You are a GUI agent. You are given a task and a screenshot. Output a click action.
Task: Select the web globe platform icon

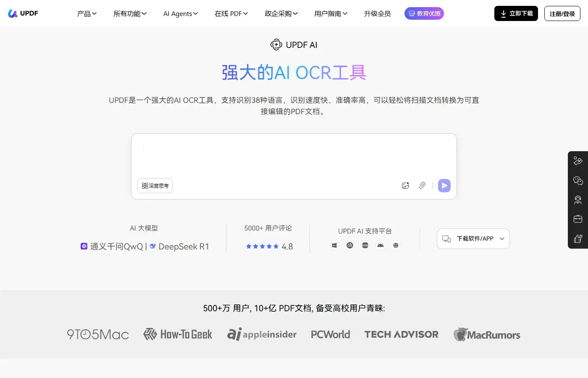pos(396,245)
